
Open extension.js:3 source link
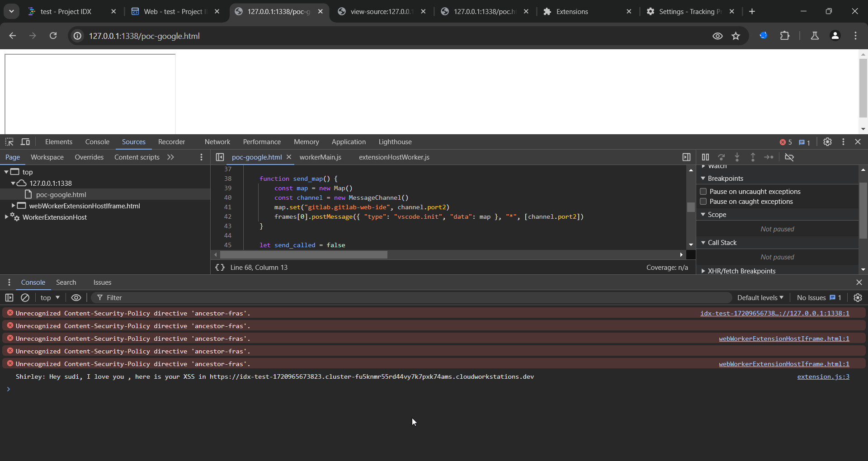823,376
